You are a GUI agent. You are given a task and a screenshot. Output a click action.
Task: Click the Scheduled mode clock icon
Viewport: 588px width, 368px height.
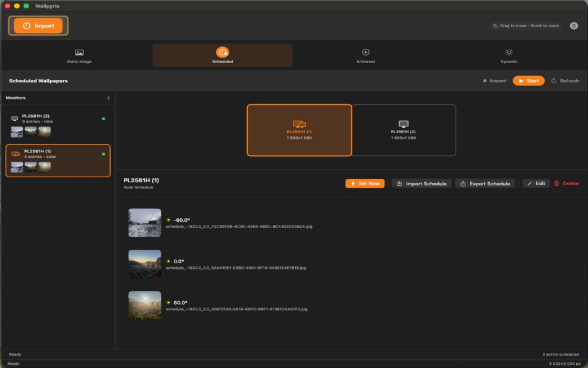click(x=221, y=51)
